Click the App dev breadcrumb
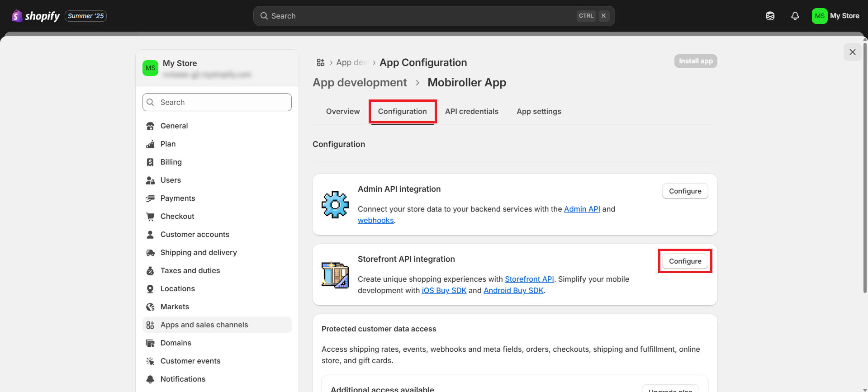 tap(351, 62)
